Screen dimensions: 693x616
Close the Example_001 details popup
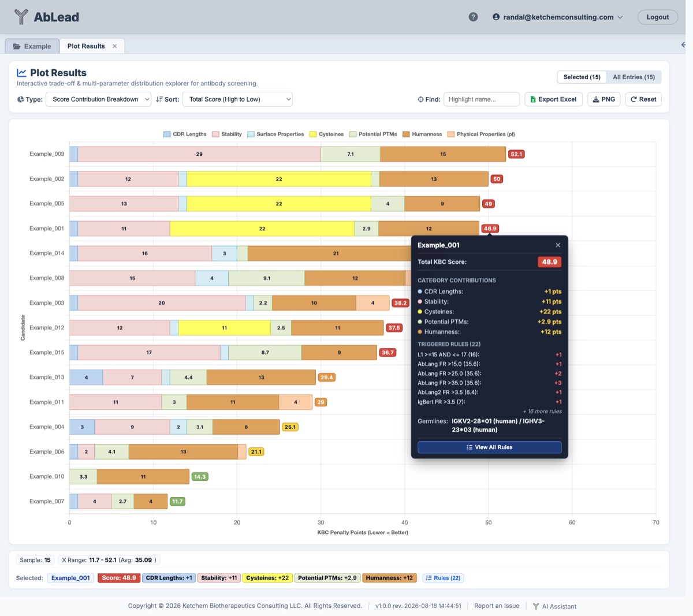click(558, 245)
